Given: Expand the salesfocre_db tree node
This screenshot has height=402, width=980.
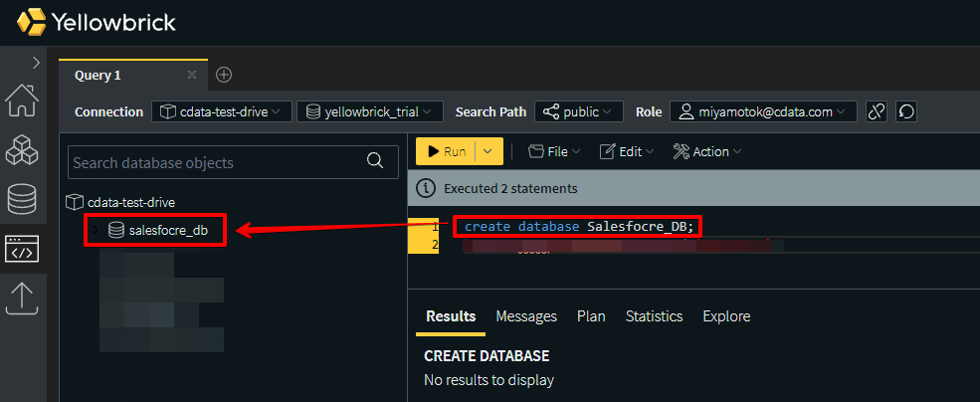Looking at the screenshot, I should click(x=95, y=231).
